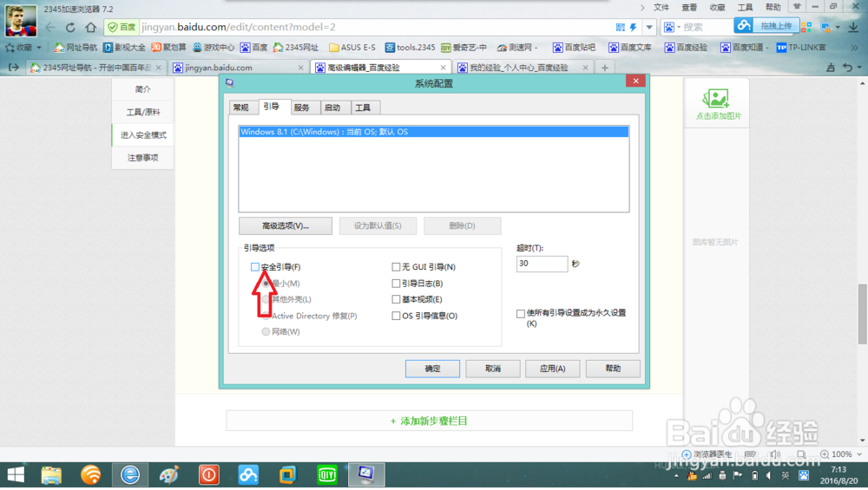The width and height of the screenshot is (868, 490).
Task: Click 注意事项 in sidebar
Action: pos(143,158)
